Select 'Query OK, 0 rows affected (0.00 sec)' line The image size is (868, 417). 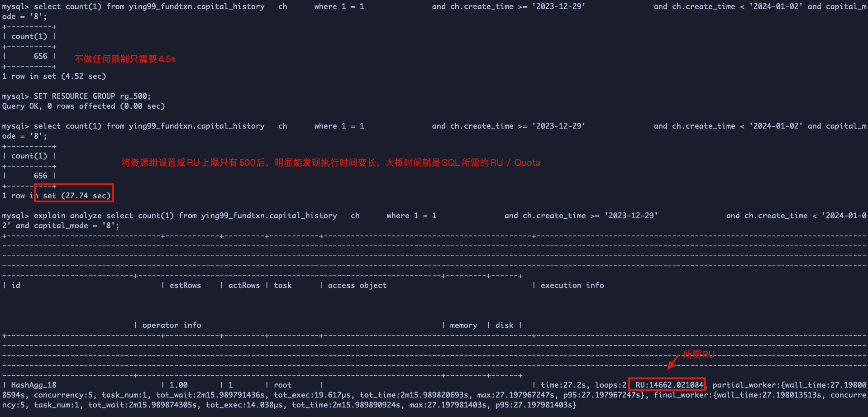(83, 106)
